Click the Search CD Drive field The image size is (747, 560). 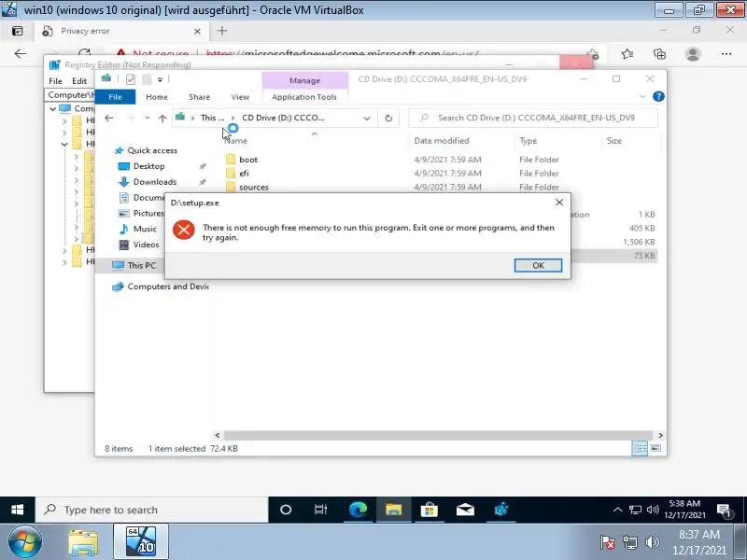pos(533,118)
